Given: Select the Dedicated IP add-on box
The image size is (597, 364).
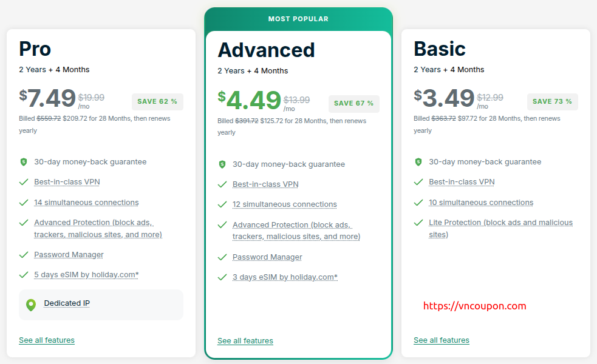Looking at the screenshot, I should [101, 305].
